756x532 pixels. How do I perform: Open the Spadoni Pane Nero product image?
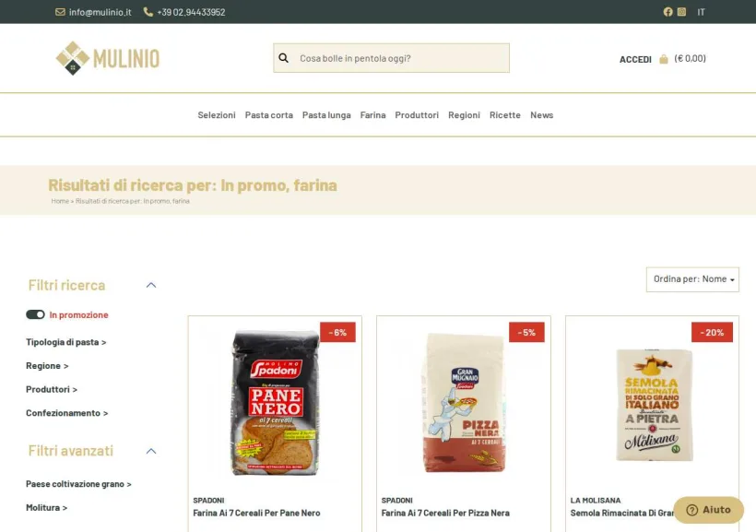275,403
